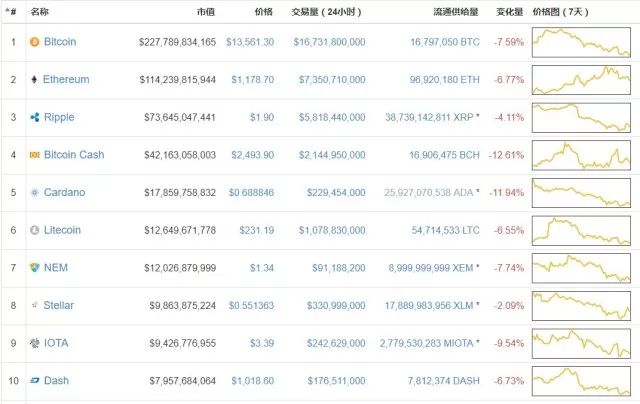Viewport: 640px width, 404px height.
Task: Click the NEM logo icon
Action: tap(34, 267)
